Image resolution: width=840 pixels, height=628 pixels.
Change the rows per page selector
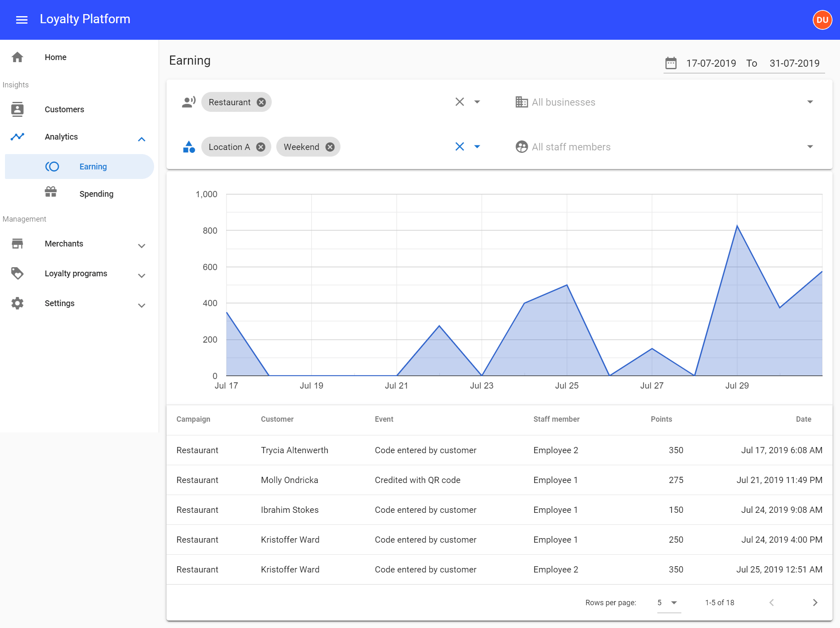tap(668, 603)
